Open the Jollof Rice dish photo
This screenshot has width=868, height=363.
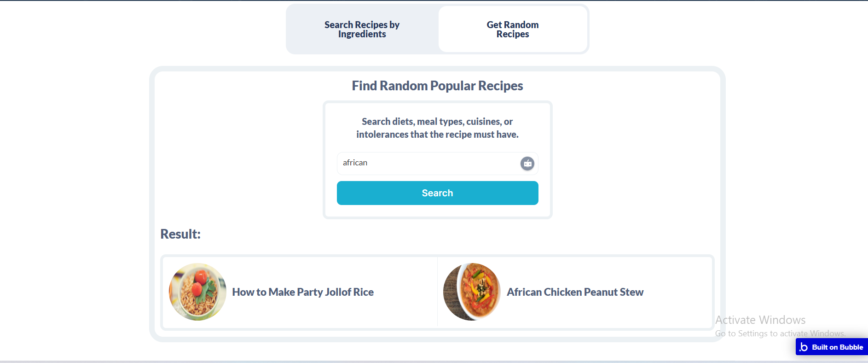pyautogui.click(x=197, y=292)
